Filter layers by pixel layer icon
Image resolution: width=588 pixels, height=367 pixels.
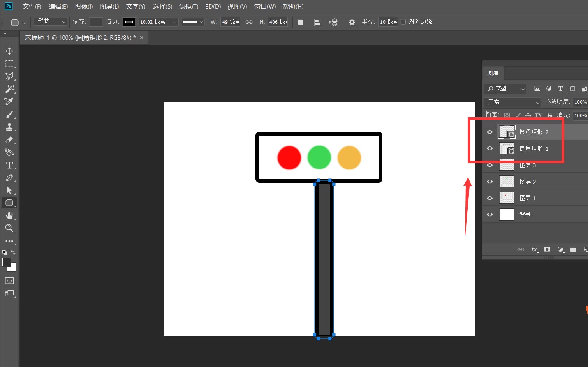[537, 88]
